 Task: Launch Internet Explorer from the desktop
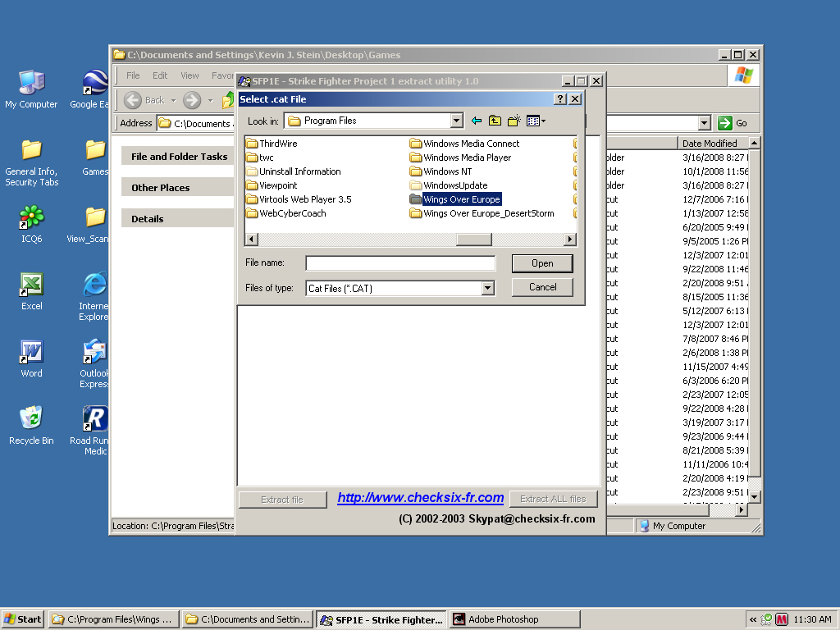tap(94, 296)
